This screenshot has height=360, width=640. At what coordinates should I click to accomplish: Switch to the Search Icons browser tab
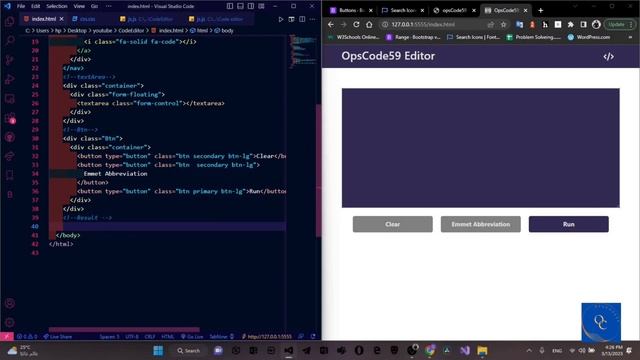[x=403, y=11]
